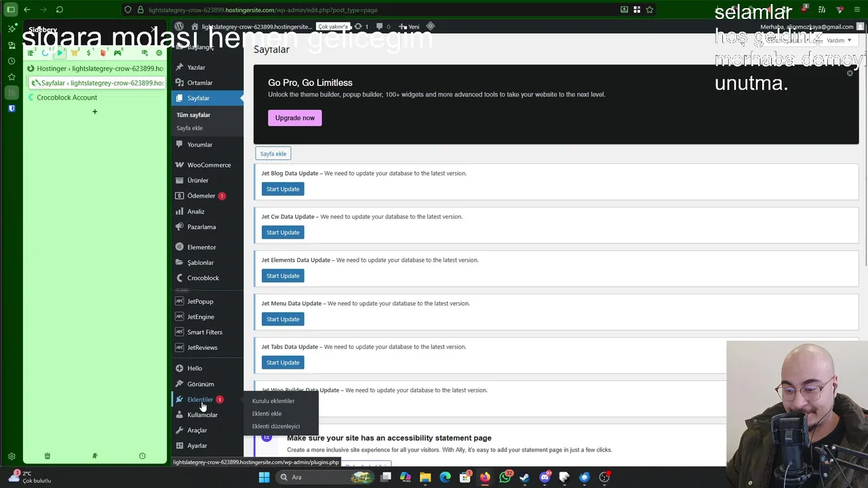Image resolution: width=868 pixels, height=488 pixels.
Task: Open Pazarlama in the WordPress menu
Action: point(207,227)
